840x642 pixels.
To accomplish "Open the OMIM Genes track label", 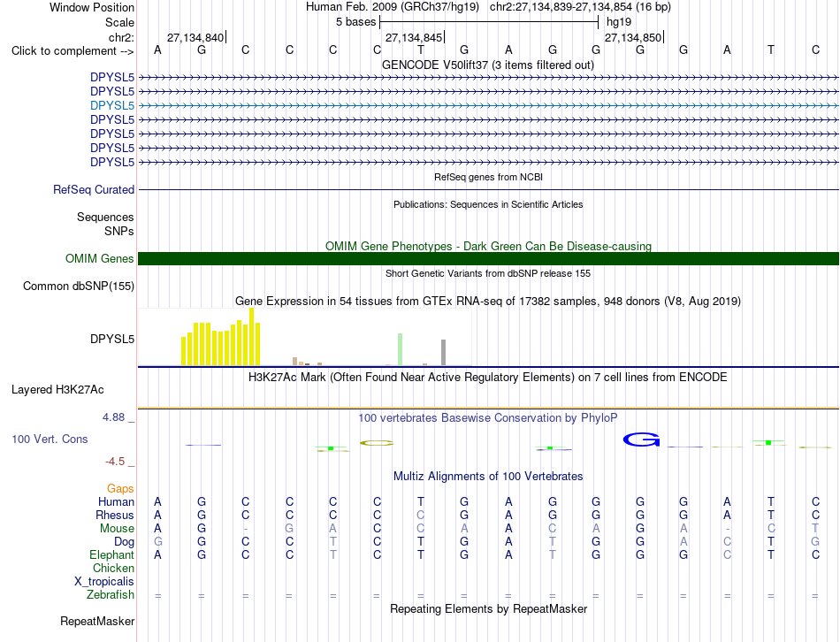I will tap(100, 259).
